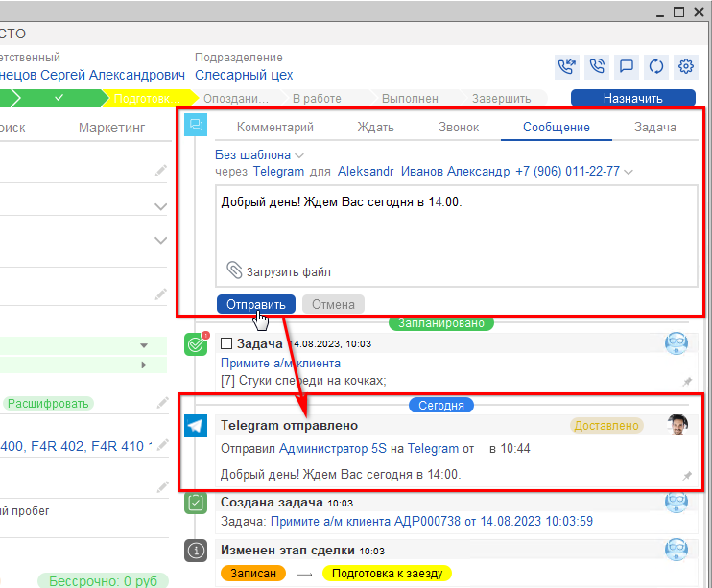The width and height of the screenshot is (712, 588).
Task: Open the Telegram channel selector
Action: (x=278, y=171)
